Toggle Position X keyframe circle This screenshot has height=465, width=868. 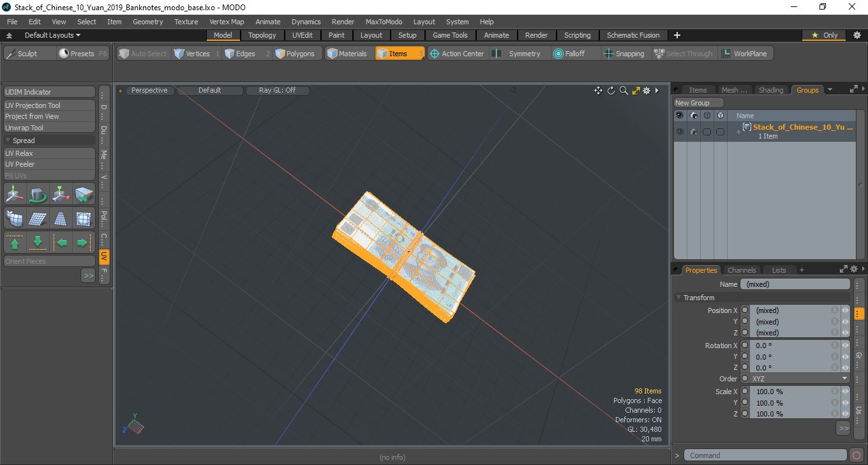[x=744, y=310]
